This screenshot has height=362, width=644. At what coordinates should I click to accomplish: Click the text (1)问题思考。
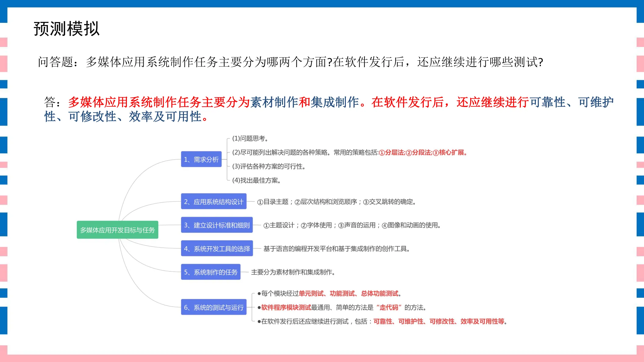(x=250, y=138)
